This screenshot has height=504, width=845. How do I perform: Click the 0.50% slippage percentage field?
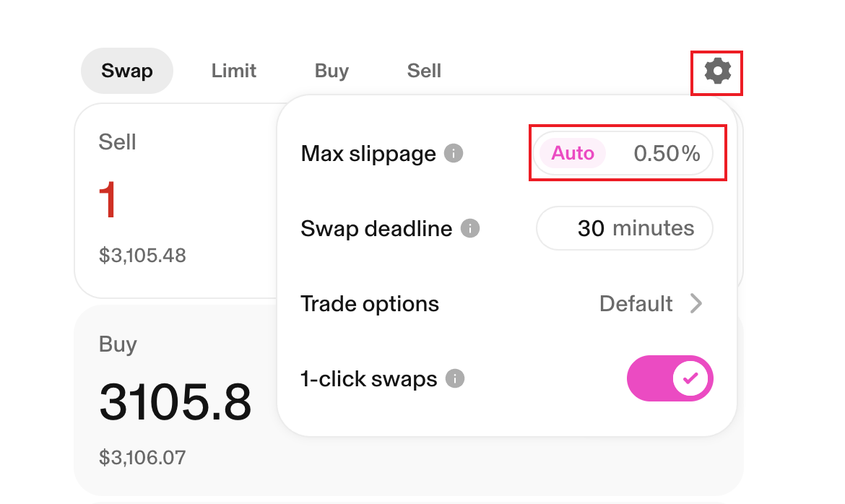[667, 154]
